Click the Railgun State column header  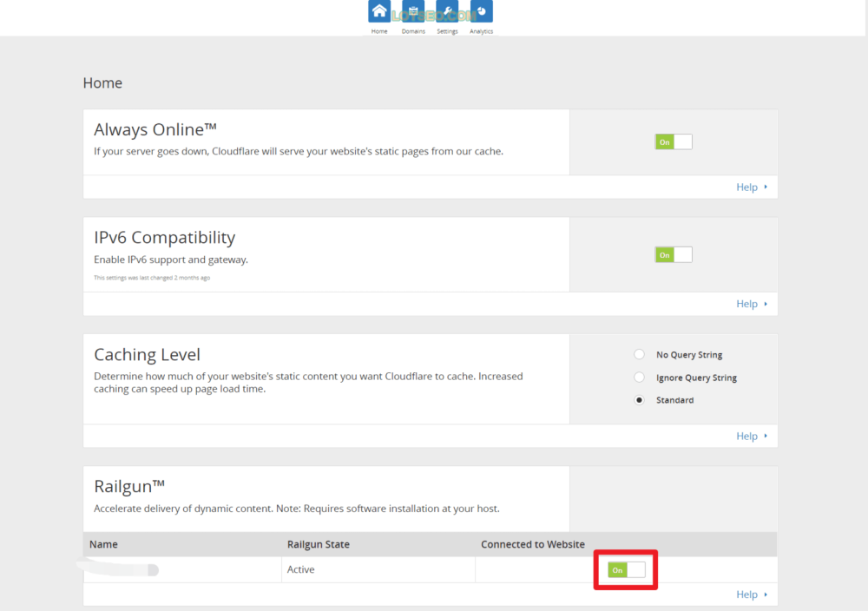point(319,544)
